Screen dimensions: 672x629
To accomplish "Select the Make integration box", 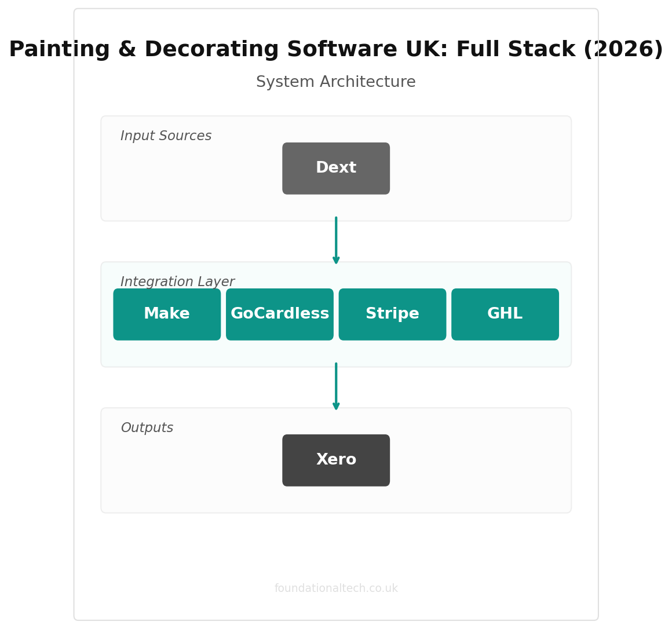I will click(x=167, y=314).
